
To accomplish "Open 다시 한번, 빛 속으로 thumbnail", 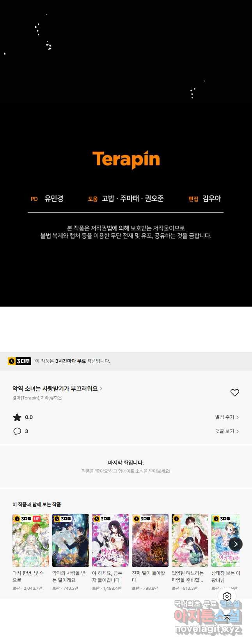I will point(31,540).
